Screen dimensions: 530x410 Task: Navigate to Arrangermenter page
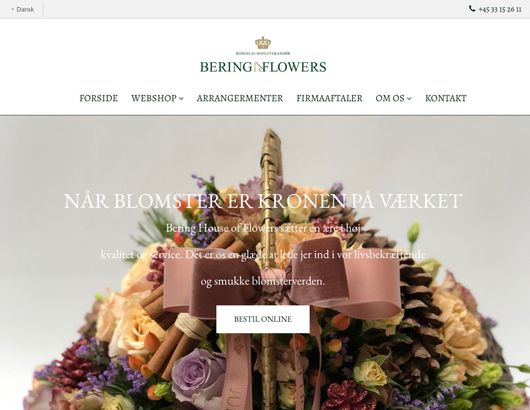(x=240, y=98)
